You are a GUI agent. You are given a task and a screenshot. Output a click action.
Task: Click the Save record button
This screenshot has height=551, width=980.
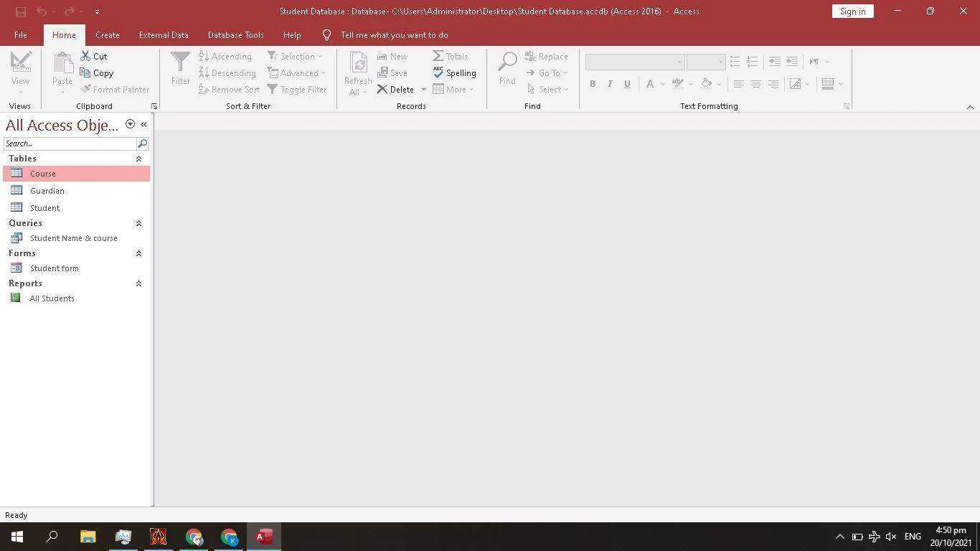[x=392, y=72]
